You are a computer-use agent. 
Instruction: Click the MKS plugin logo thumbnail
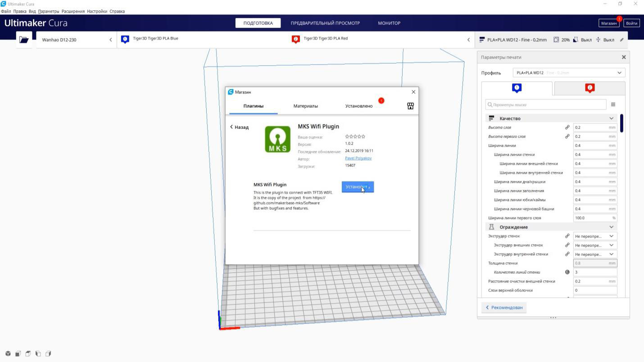tap(277, 139)
